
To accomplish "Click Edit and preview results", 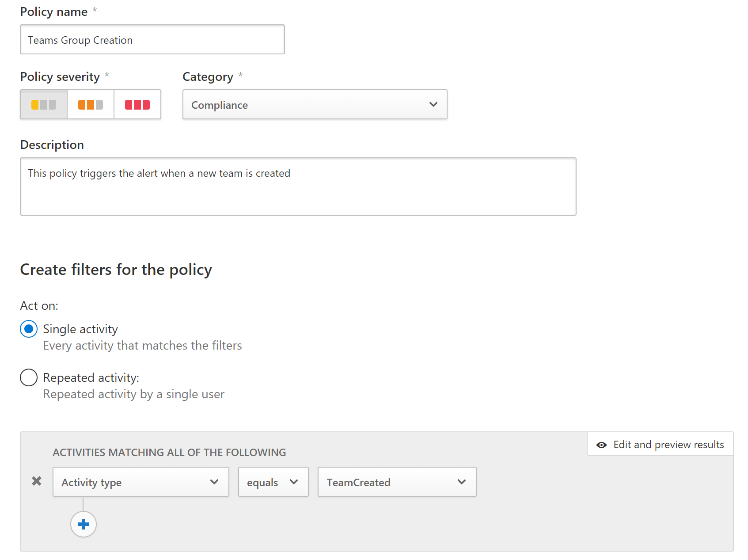I will [660, 445].
